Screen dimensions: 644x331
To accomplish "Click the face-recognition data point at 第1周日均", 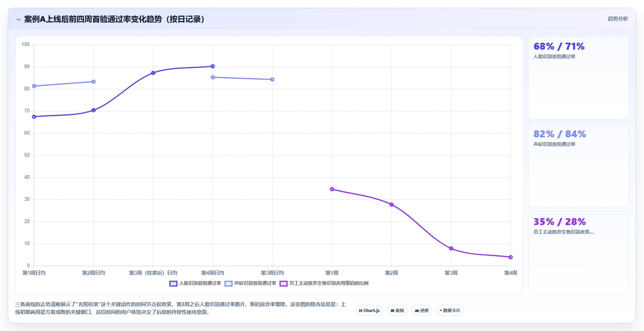I will [x=34, y=117].
